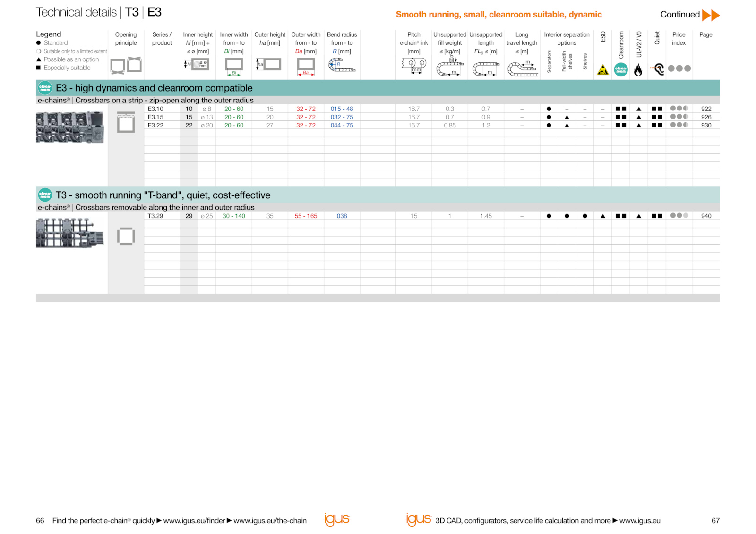Screen dimensions: 756x534
Task: Click the T3.29 series name
Action: [x=155, y=216]
